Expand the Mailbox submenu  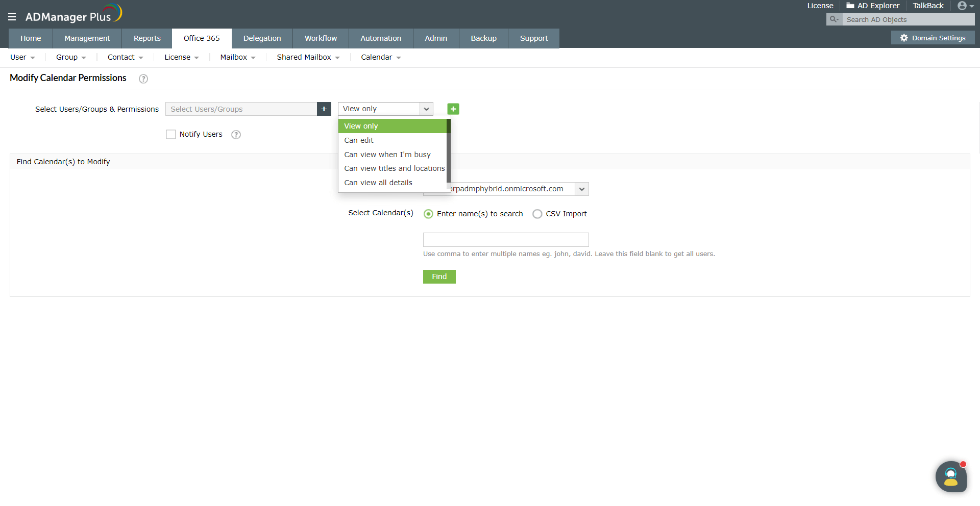point(238,58)
